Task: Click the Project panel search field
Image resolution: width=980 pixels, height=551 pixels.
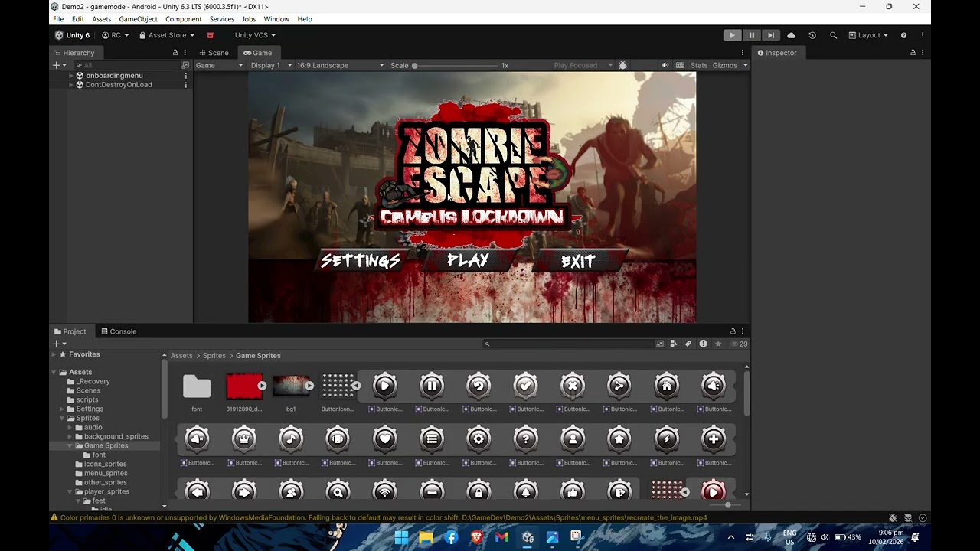Action: pos(567,344)
